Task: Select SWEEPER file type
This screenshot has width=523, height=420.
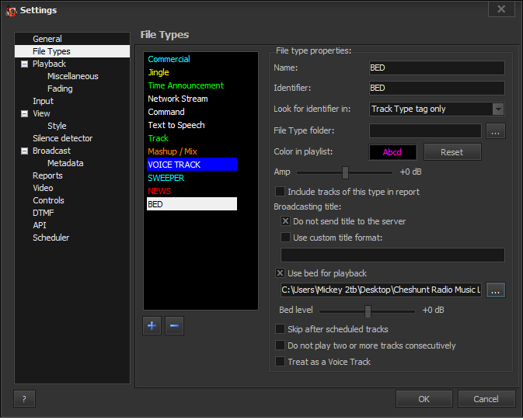Action: click(166, 179)
